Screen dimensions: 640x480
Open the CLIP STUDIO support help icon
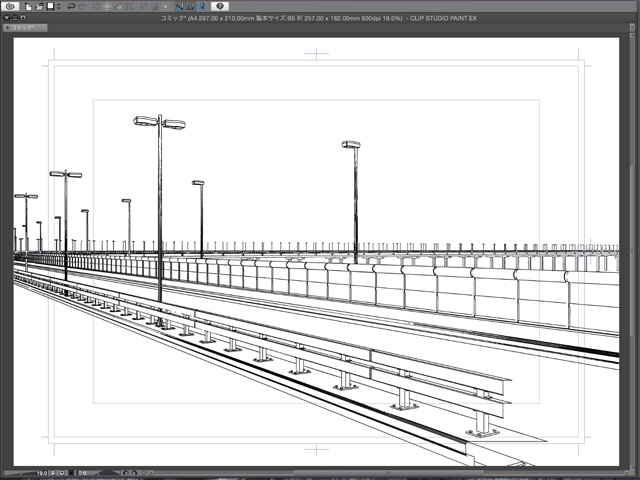point(220,6)
